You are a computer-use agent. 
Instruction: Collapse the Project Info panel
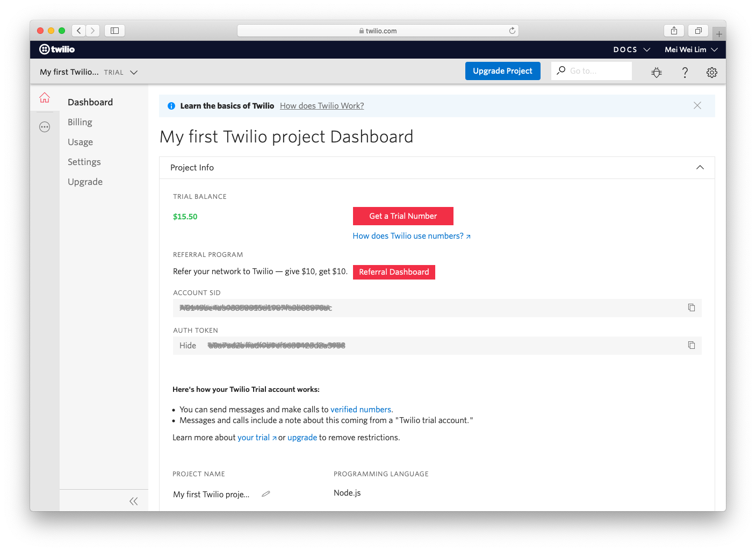(x=700, y=168)
